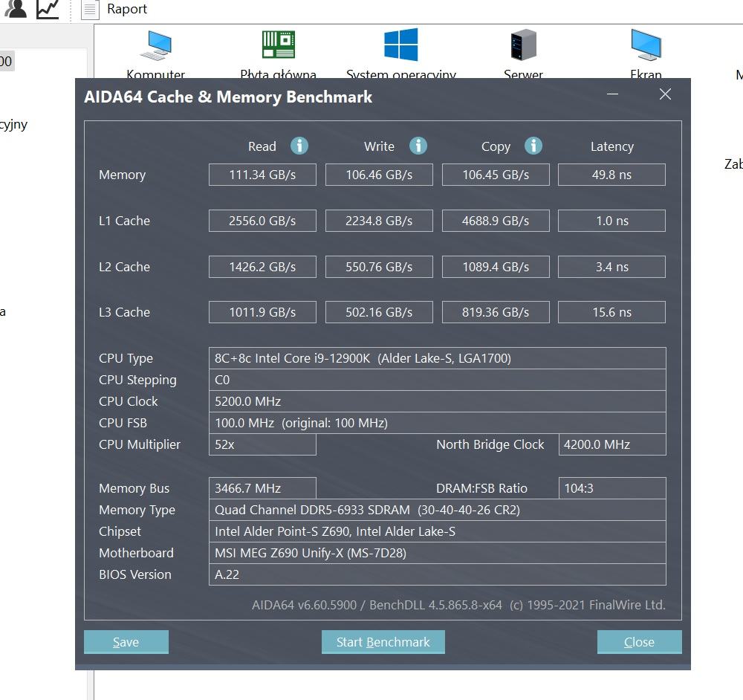Open the Serwer category icon

(x=524, y=45)
